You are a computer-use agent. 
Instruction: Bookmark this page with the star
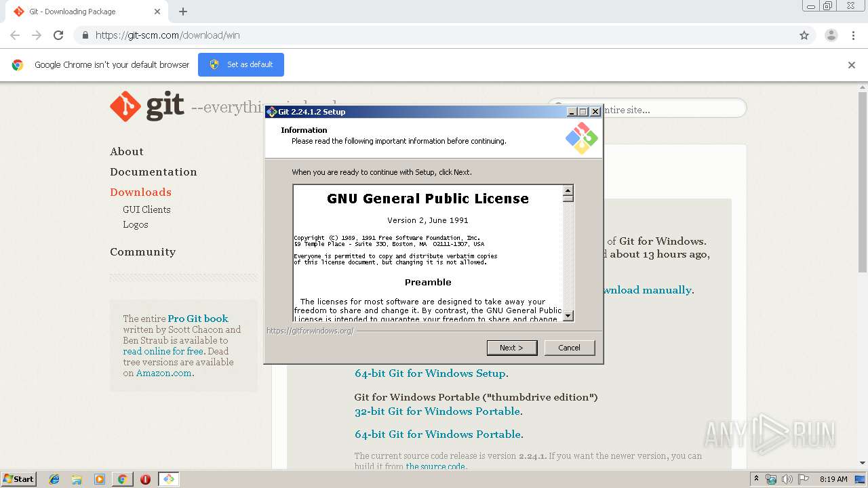coord(804,35)
